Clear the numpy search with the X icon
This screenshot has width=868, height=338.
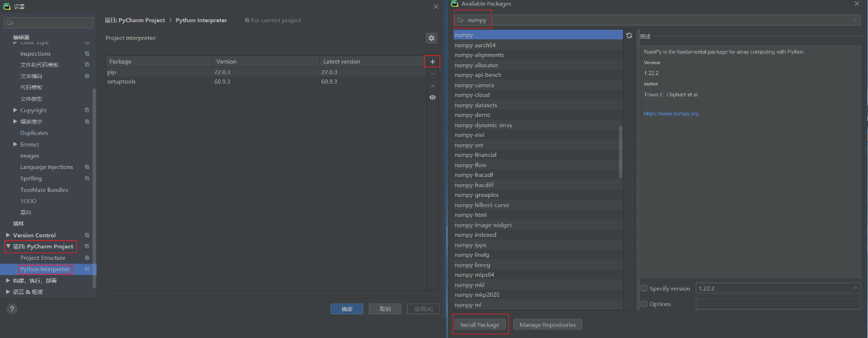coord(855,20)
